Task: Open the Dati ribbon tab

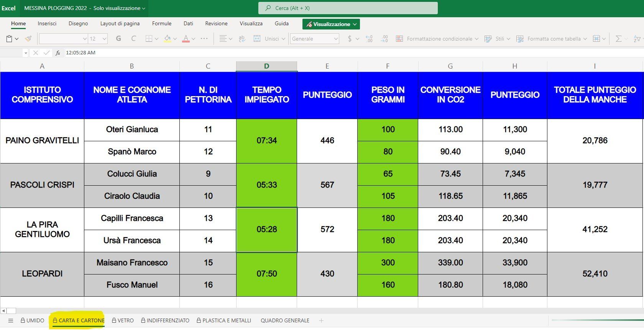Action: [188, 23]
